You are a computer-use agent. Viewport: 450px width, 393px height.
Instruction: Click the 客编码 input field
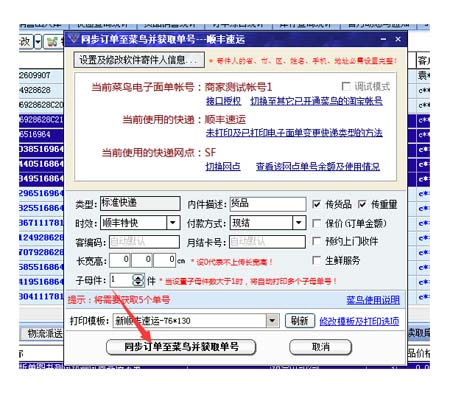point(144,242)
